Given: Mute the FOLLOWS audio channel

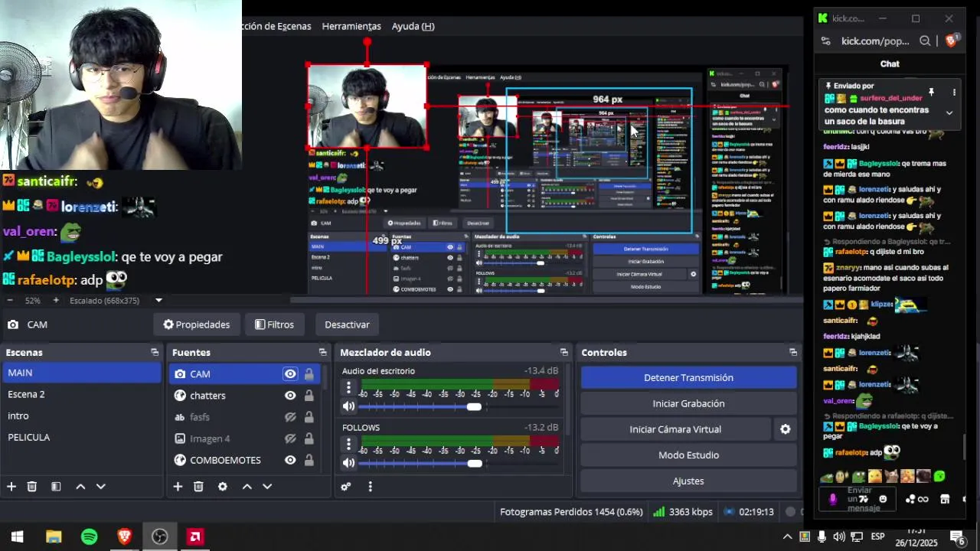Looking at the screenshot, I should pyautogui.click(x=348, y=463).
